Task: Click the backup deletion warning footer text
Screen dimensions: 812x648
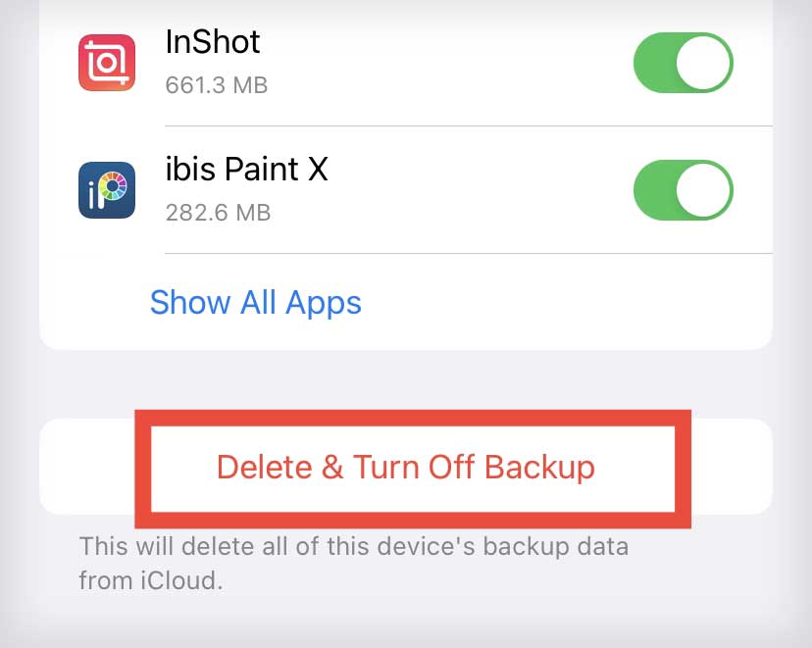Action: point(354,564)
